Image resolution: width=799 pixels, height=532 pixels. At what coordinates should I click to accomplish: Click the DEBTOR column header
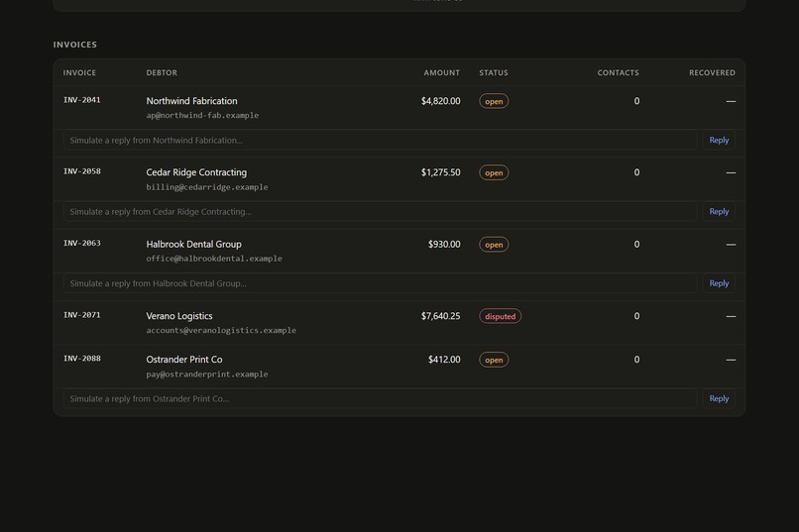click(162, 72)
